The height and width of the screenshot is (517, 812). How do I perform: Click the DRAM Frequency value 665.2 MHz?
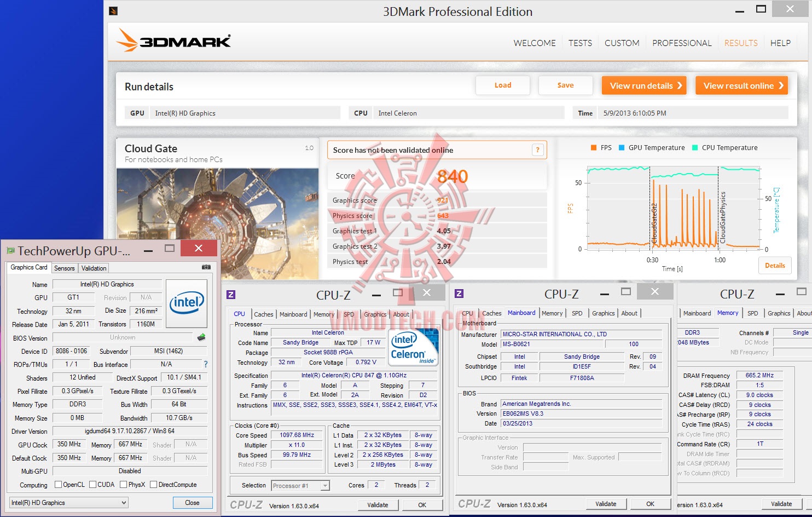pos(759,376)
